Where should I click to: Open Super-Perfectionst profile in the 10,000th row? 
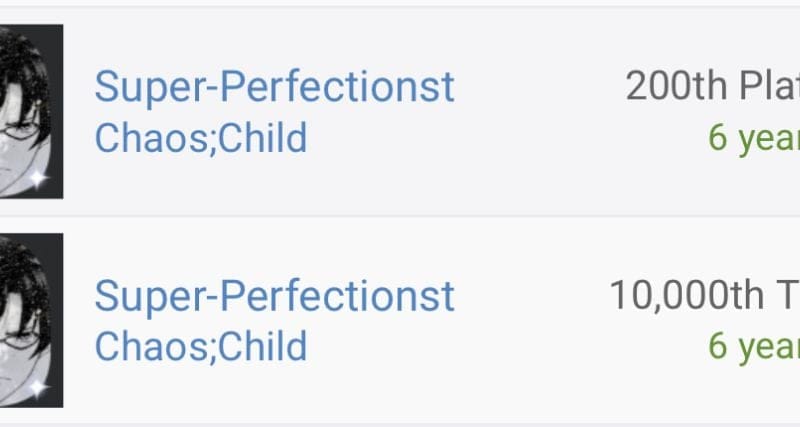(274, 296)
